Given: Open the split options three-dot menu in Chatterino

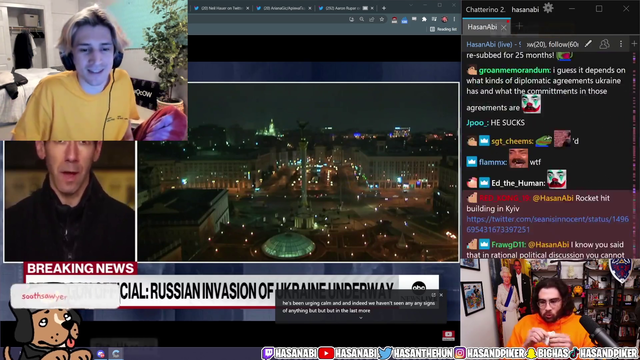Looking at the screenshot, I should (621, 44).
